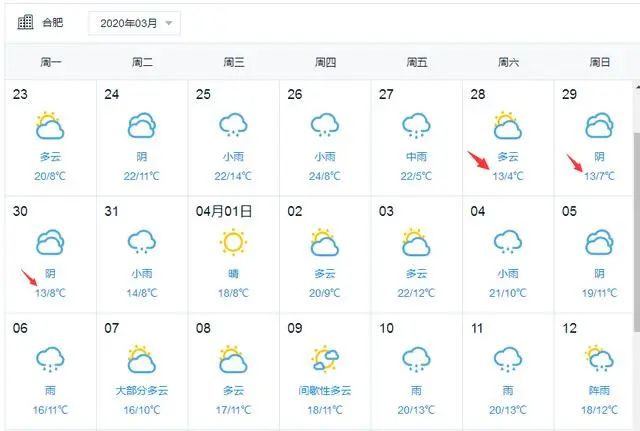Click the 18/12℃ temperature on day 12
The image size is (640, 431).
click(599, 410)
